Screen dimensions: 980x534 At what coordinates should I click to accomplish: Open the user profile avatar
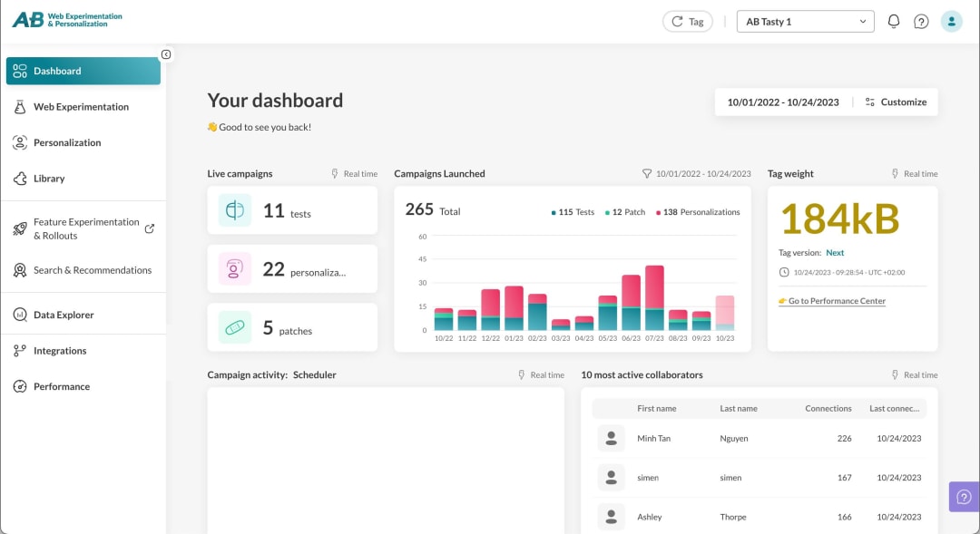point(951,21)
